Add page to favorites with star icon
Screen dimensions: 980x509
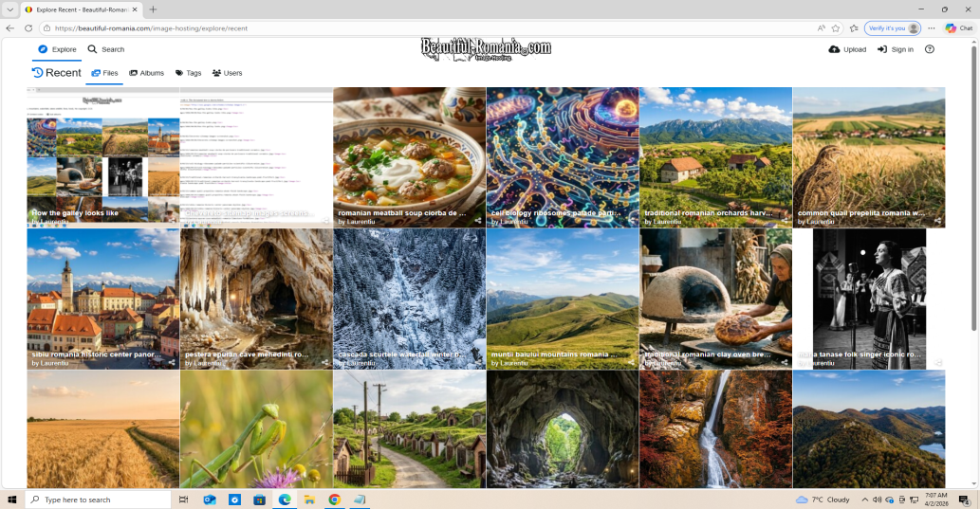tap(854, 28)
